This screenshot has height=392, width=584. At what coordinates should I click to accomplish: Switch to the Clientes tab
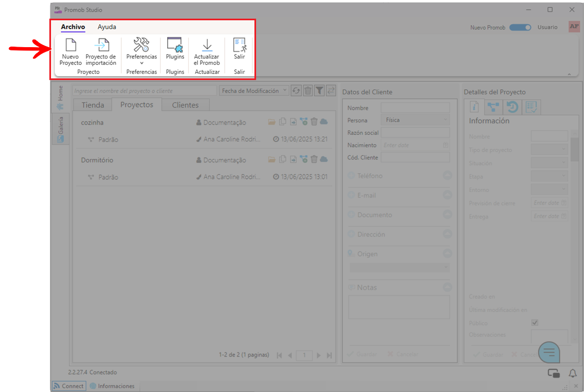[185, 105]
